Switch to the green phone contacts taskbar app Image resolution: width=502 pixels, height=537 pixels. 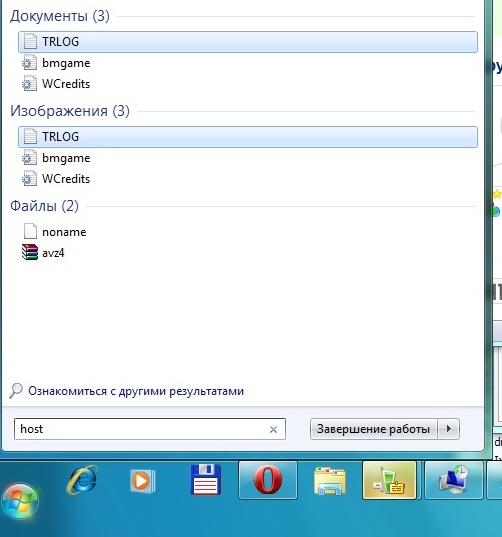pos(389,480)
